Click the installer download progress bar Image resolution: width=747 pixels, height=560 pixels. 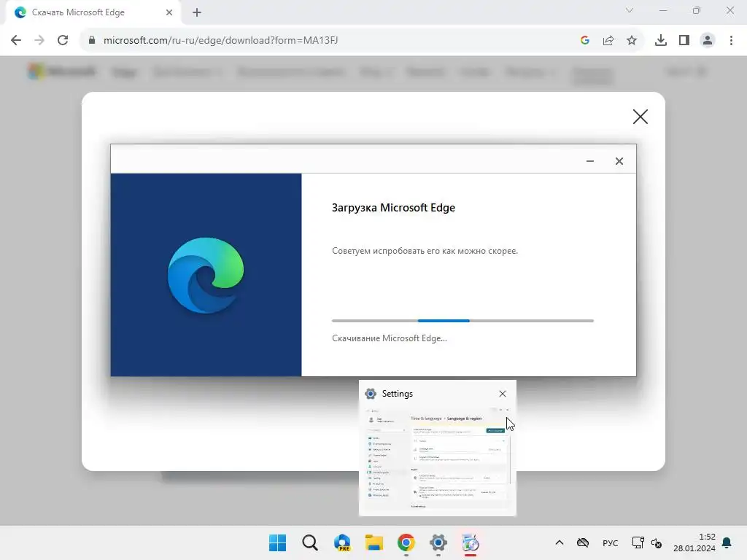click(462, 321)
